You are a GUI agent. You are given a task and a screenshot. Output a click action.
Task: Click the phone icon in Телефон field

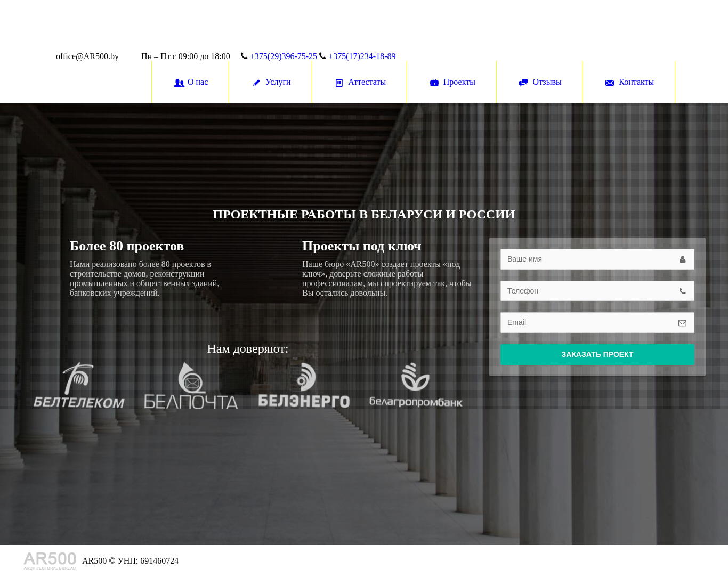click(x=682, y=291)
